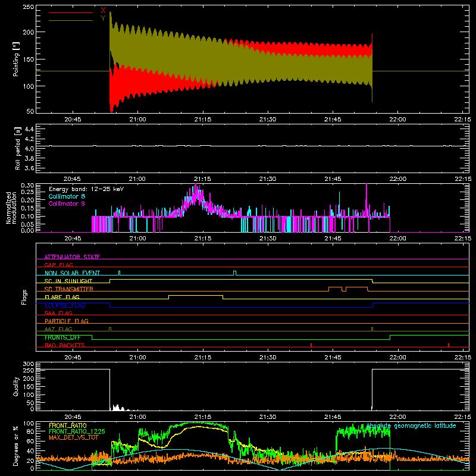Screen dimensions: 476x476
Task: Click 20:45 label under the Pointing panel
Action: point(73,120)
